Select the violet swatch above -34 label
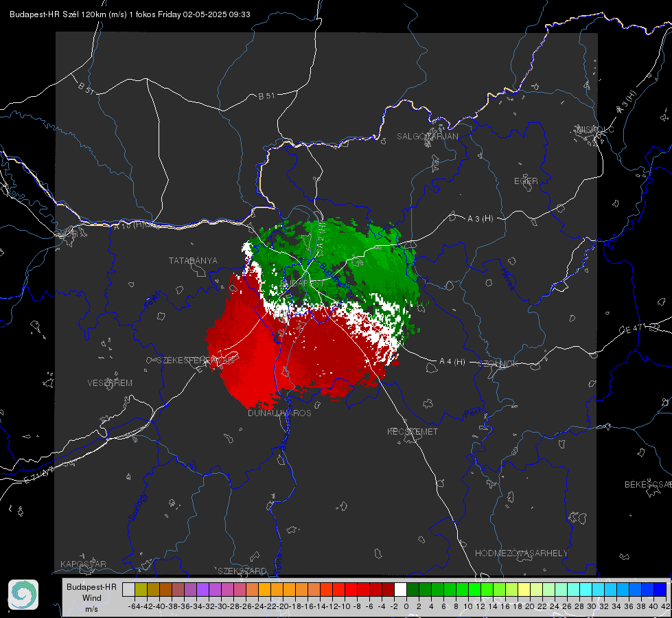The width and height of the screenshot is (672, 618). (202, 589)
